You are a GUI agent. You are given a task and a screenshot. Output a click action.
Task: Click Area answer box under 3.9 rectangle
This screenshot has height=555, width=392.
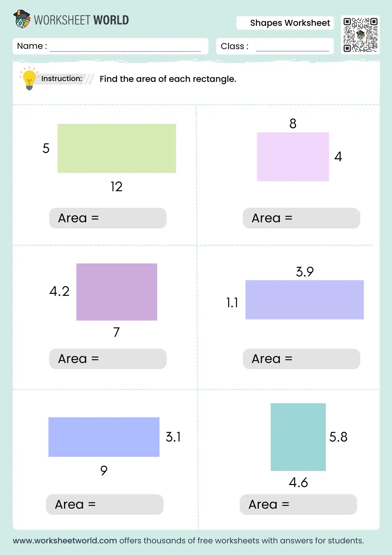point(302,359)
